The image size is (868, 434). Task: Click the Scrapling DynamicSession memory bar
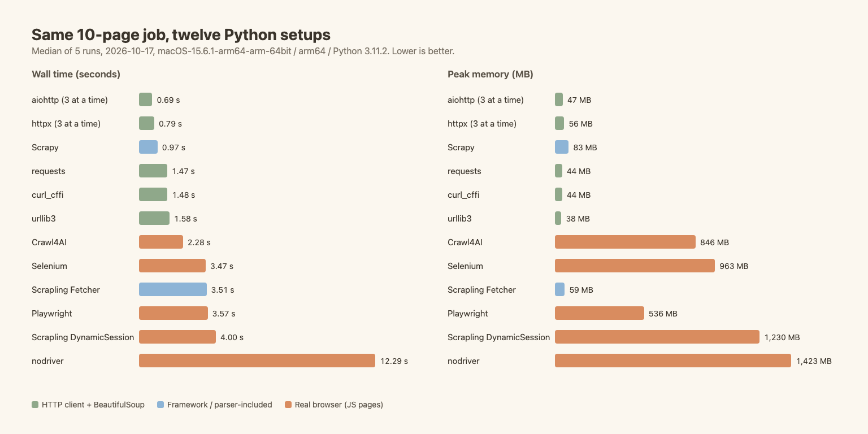click(657, 337)
